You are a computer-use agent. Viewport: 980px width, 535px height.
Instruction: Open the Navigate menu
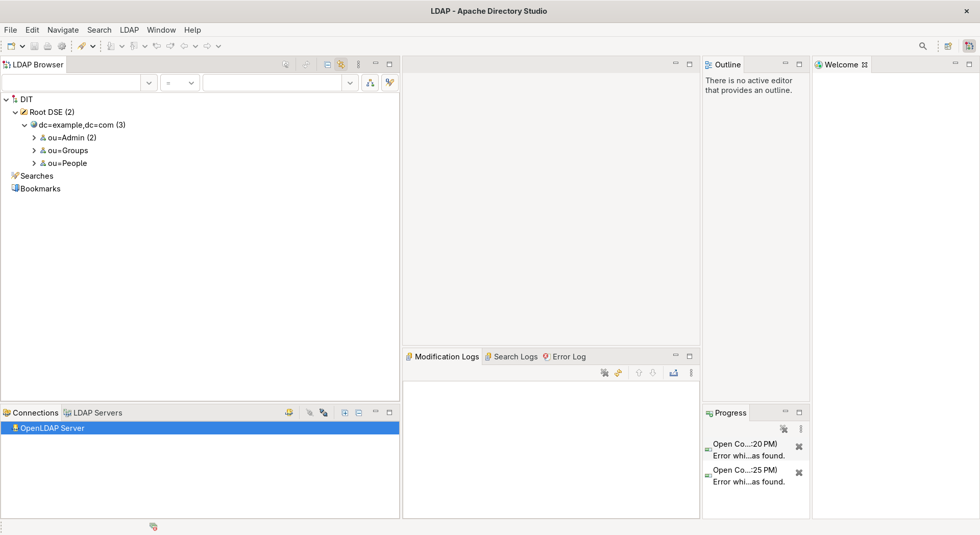point(63,30)
